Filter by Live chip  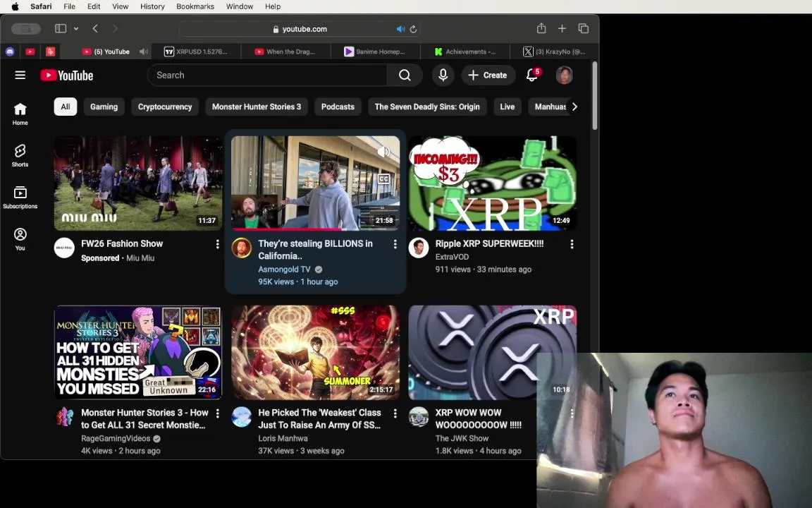tap(508, 107)
